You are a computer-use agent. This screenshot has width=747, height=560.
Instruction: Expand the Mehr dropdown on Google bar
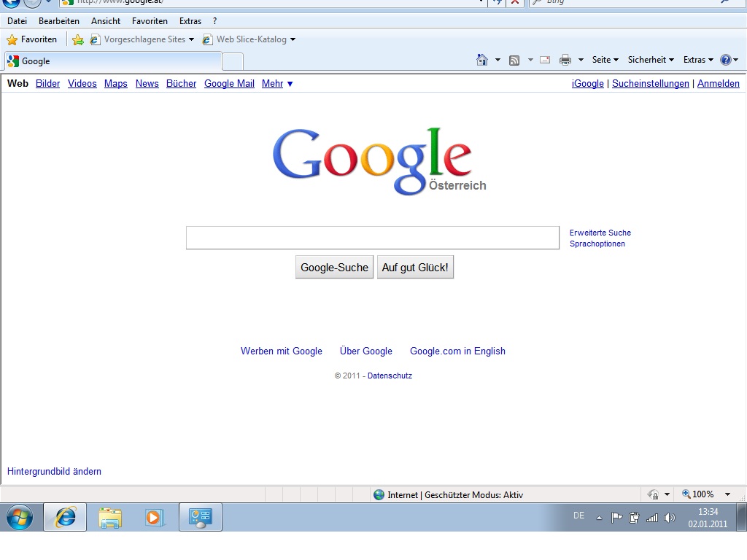277,84
